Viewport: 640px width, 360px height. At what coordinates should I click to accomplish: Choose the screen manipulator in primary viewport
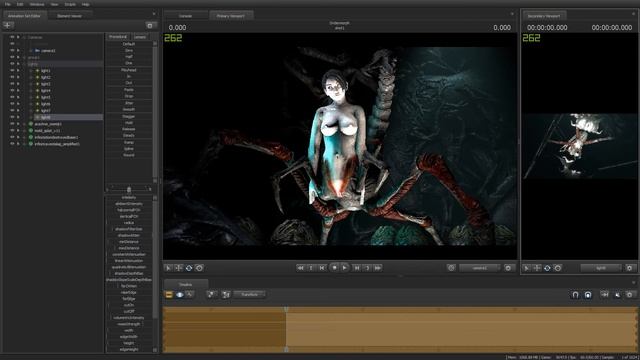[x=199, y=268]
